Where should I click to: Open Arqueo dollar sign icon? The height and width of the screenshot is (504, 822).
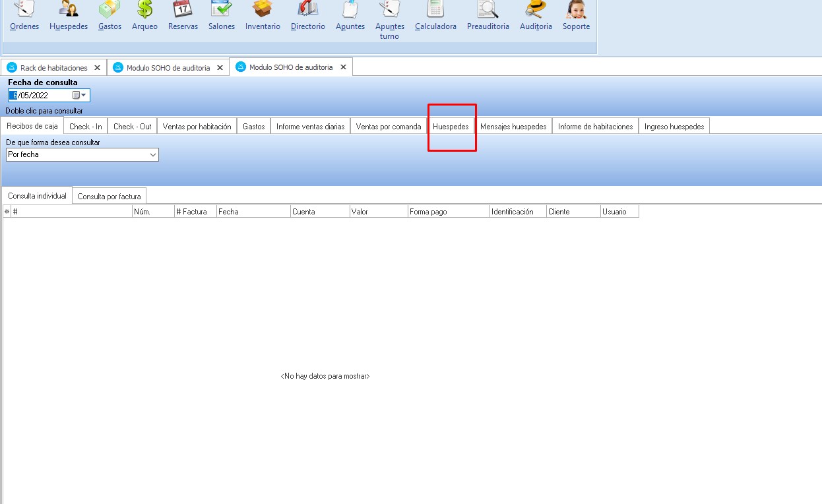[x=144, y=11]
